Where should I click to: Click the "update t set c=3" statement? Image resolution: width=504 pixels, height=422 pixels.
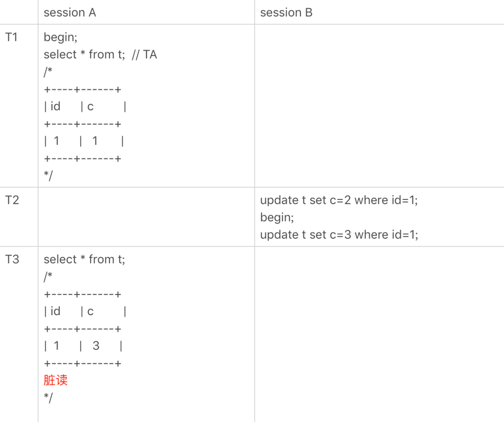click(x=339, y=235)
